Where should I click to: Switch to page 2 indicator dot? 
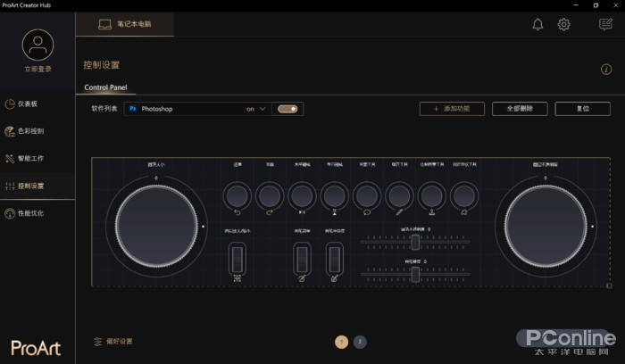(360, 342)
